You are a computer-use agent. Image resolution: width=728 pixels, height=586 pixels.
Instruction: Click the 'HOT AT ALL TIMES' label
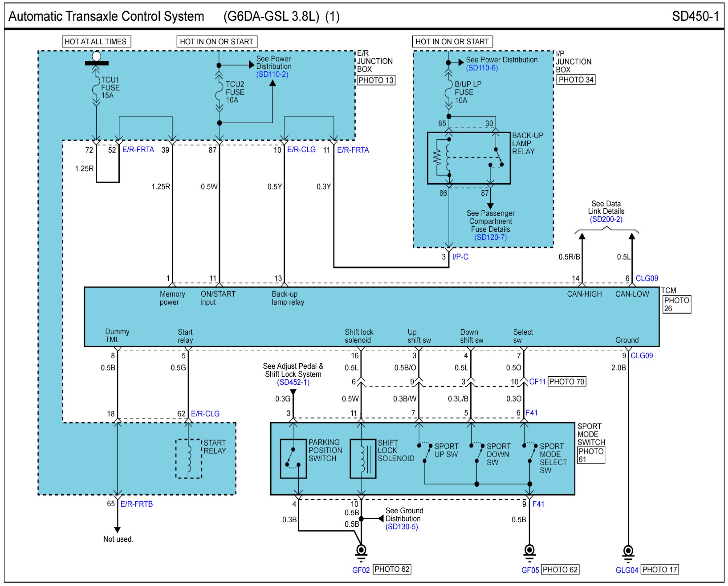tap(96, 42)
